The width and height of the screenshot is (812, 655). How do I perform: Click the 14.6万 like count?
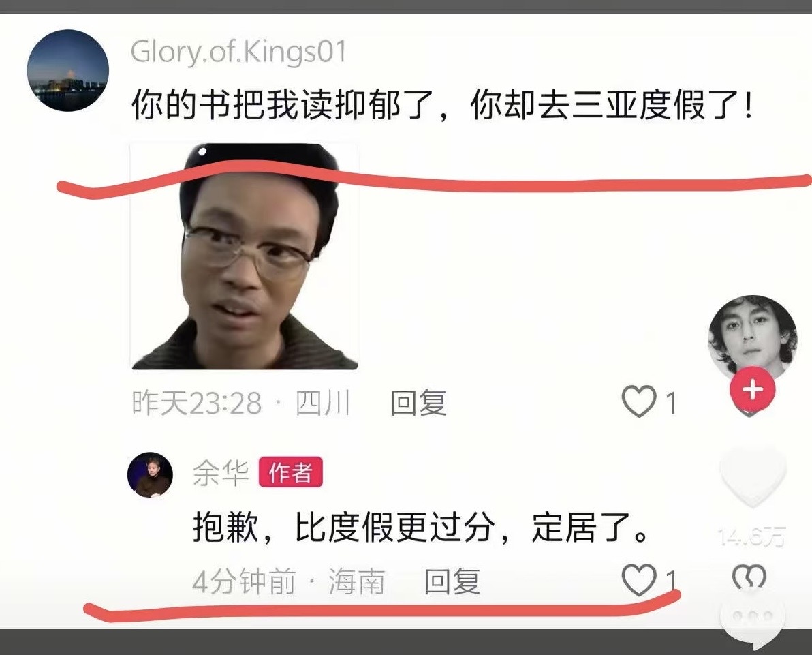(x=753, y=537)
